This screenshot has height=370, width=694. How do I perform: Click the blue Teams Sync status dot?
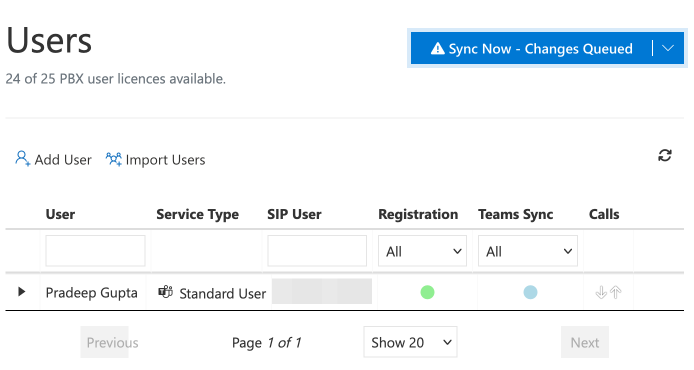530,292
